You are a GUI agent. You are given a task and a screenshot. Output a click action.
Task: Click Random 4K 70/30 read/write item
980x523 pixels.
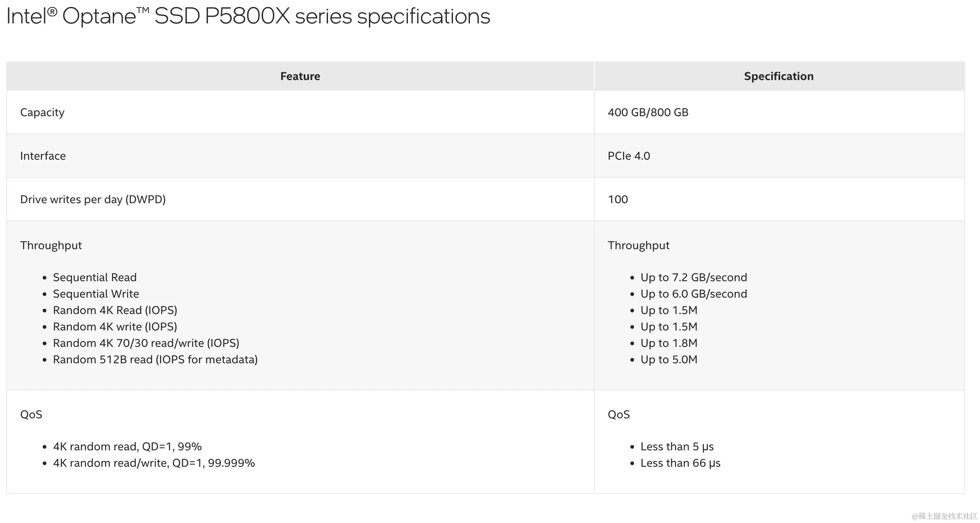(x=146, y=343)
